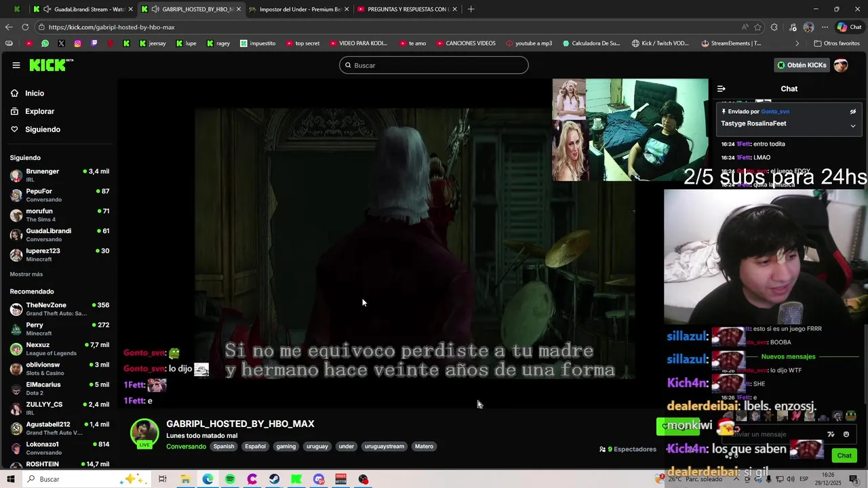Open the recommended channel Nexxuz

(x=60, y=348)
